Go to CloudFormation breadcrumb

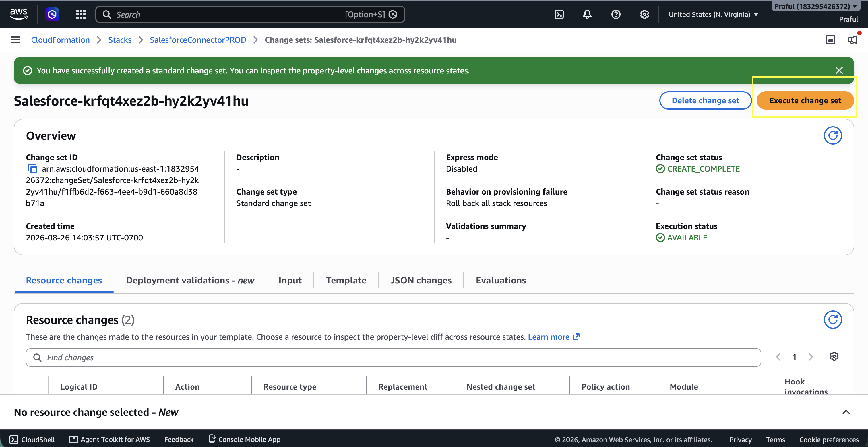pyautogui.click(x=60, y=40)
